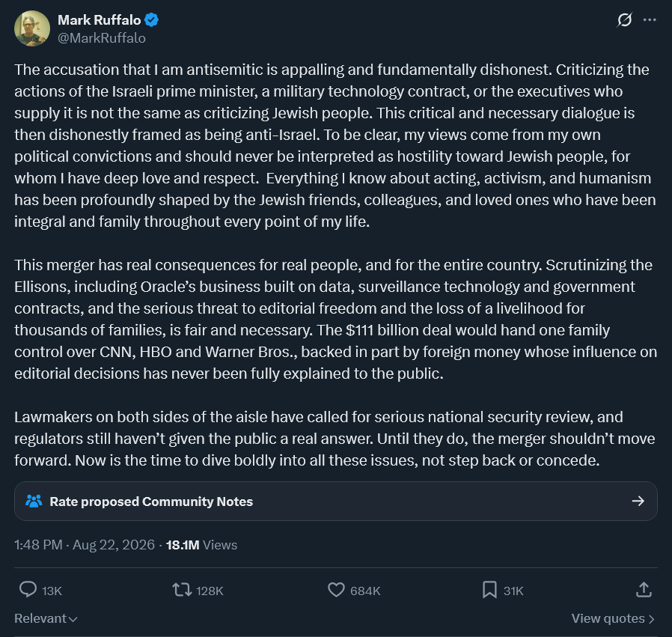Open View quotes link

(613, 618)
